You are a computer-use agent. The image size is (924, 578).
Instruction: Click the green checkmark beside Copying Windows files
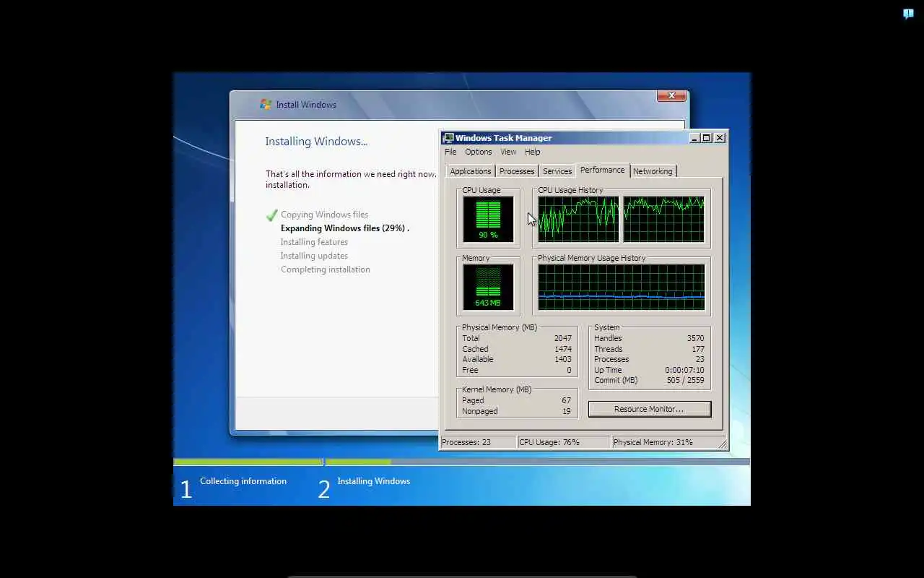pyautogui.click(x=271, y=215)
